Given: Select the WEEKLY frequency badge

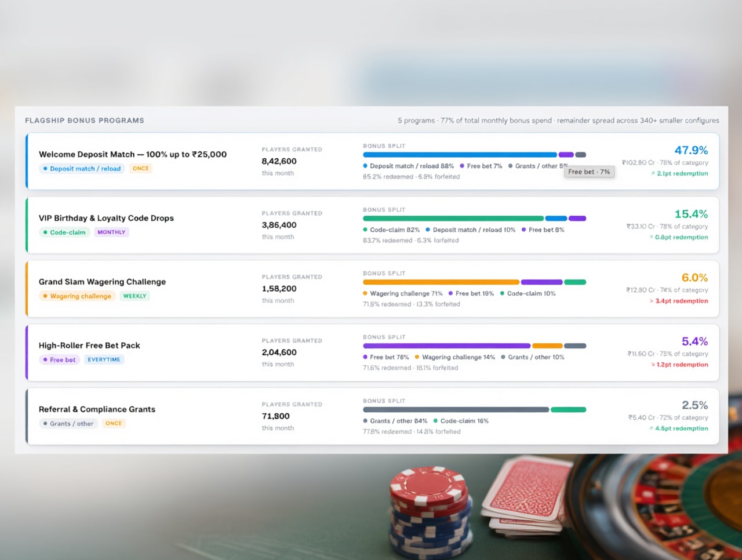Looking at the screenshot, I should [134, 296].
